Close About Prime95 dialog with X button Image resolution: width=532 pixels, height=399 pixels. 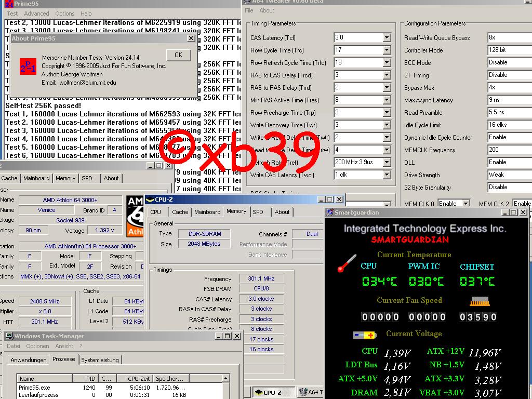click(191, 38)
